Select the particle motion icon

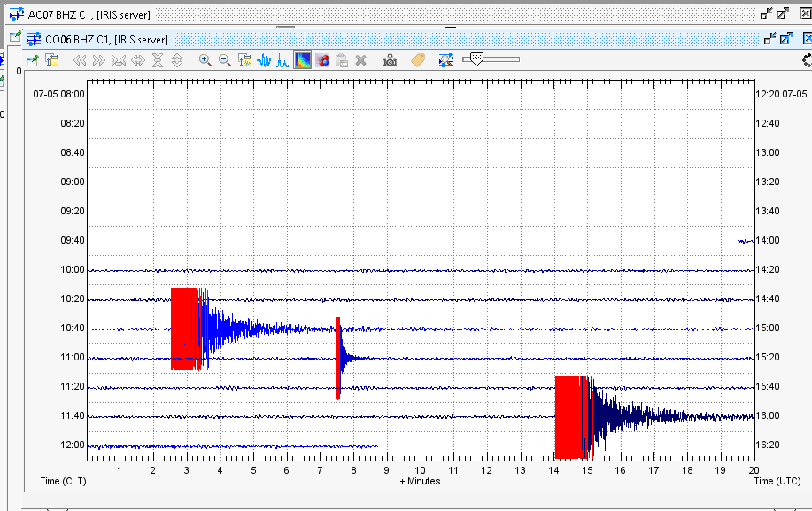322,60
